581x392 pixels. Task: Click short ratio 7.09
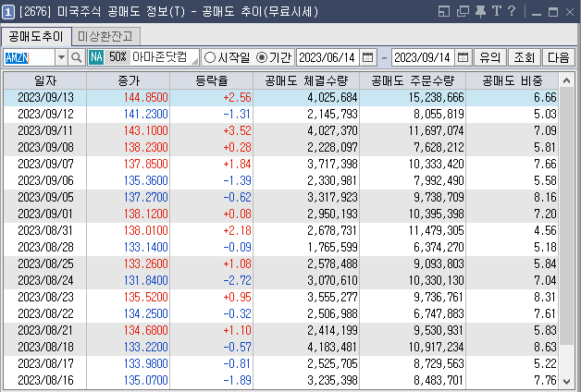545,130
